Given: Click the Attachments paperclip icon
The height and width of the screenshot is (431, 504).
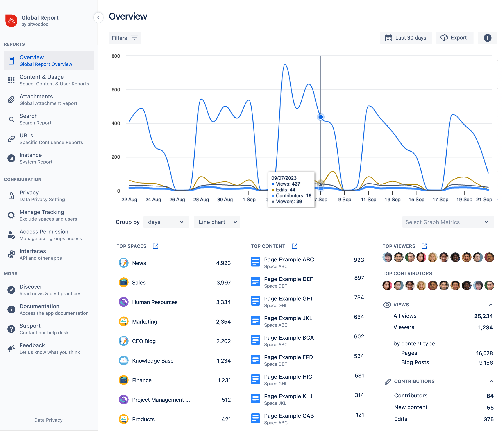Looking at the screenshot, I should 11,100.
